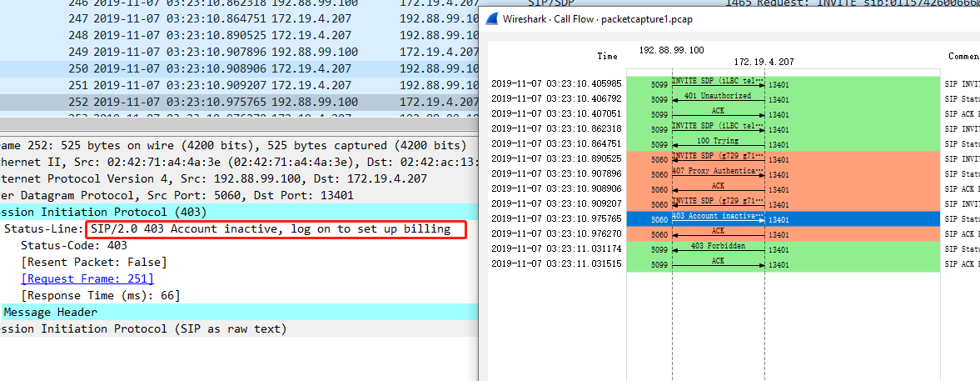Select the Status-Line 403 Account inactive field

227,229
